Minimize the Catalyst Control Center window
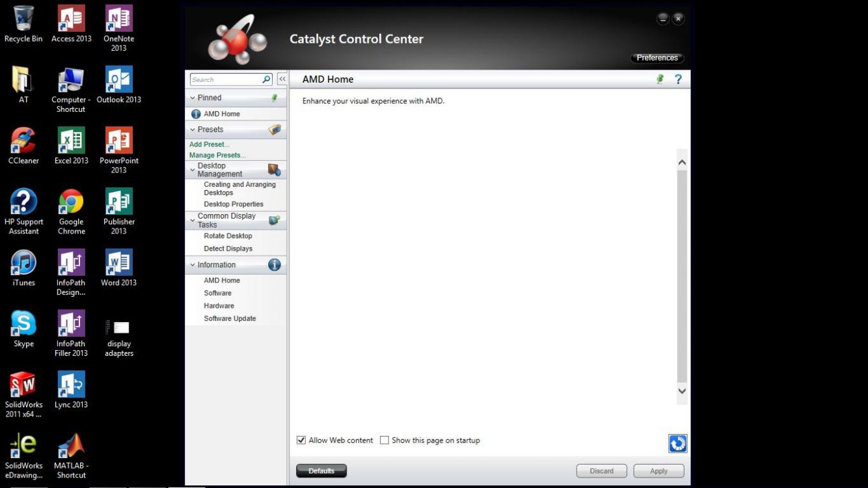This screenshot has height=488, width=868. 662,19
